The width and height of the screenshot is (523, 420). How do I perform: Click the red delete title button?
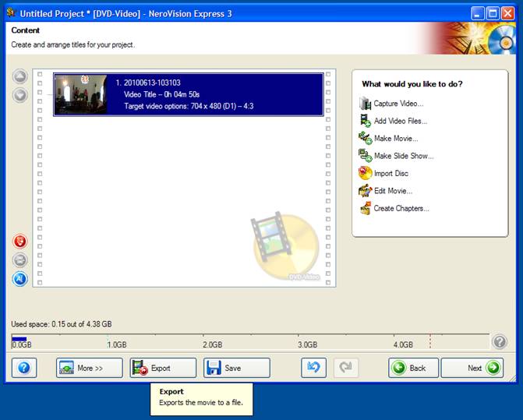click(x=20, y=241)
